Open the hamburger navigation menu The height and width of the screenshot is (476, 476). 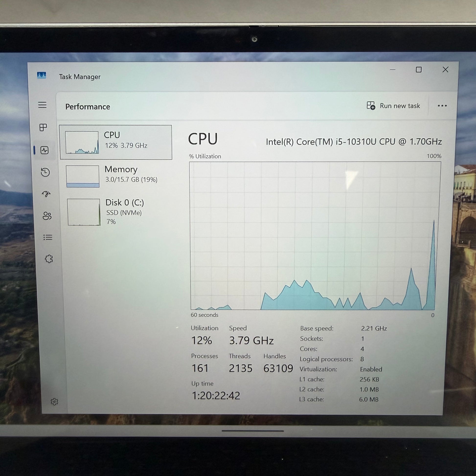coord(42,105)
